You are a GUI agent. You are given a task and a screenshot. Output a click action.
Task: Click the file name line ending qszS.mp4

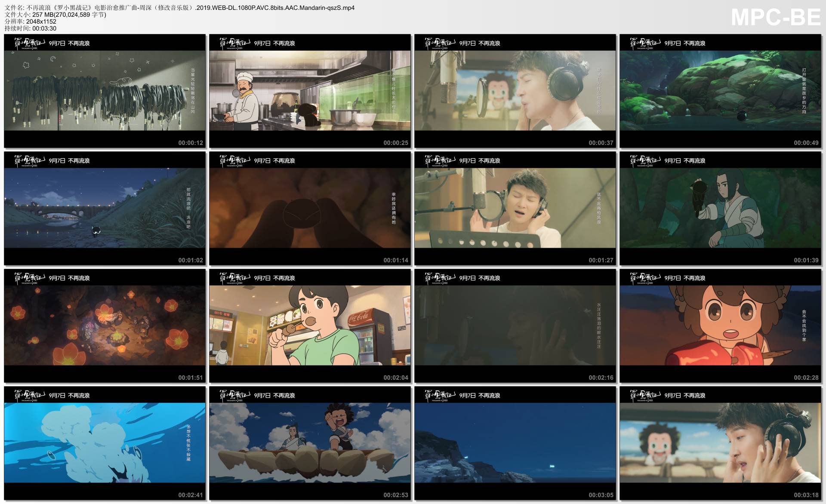click(x=179, y=8)
